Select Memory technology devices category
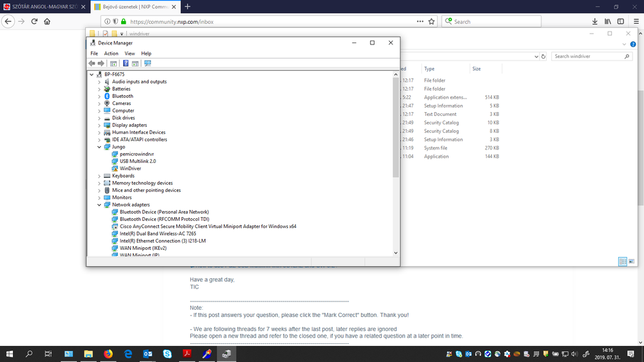Viewport: 644px width, 362px height. coord(142,183)
